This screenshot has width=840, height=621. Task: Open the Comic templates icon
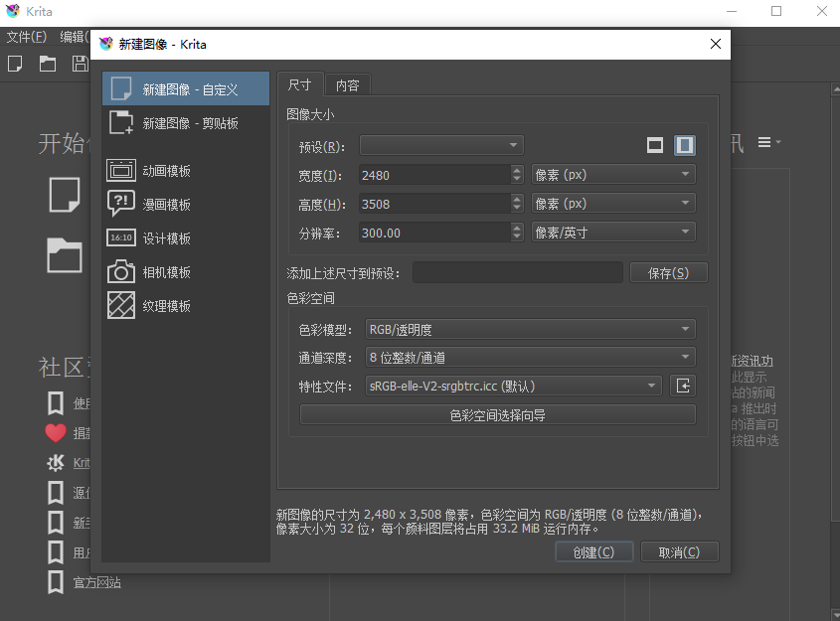click(x=121, y=204)
